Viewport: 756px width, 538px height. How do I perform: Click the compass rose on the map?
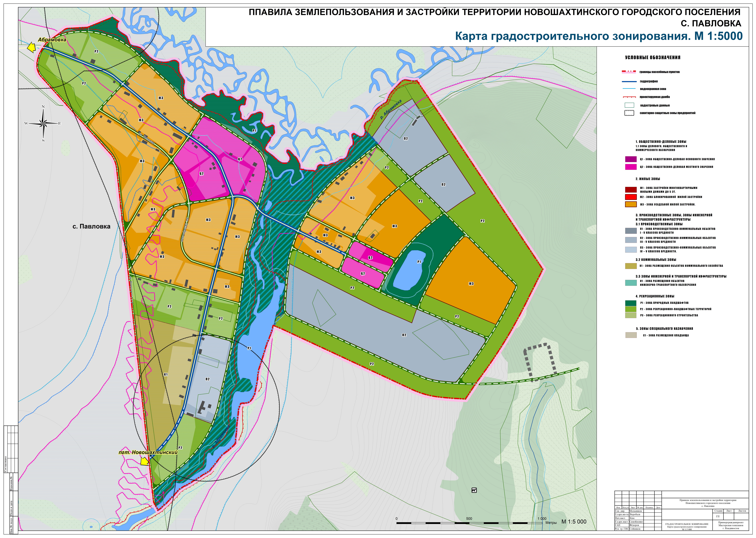43,124
